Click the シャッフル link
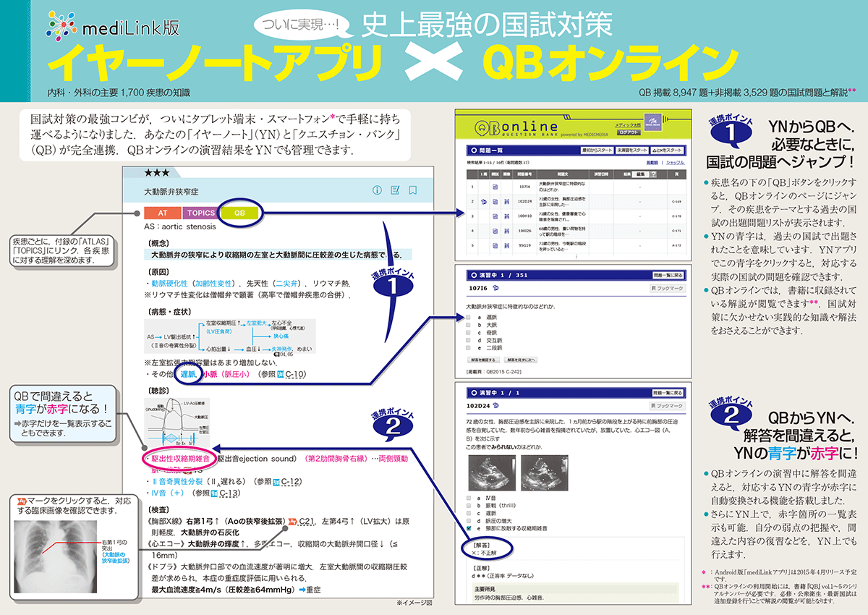 pyautogui.click(x=674, y=163)
